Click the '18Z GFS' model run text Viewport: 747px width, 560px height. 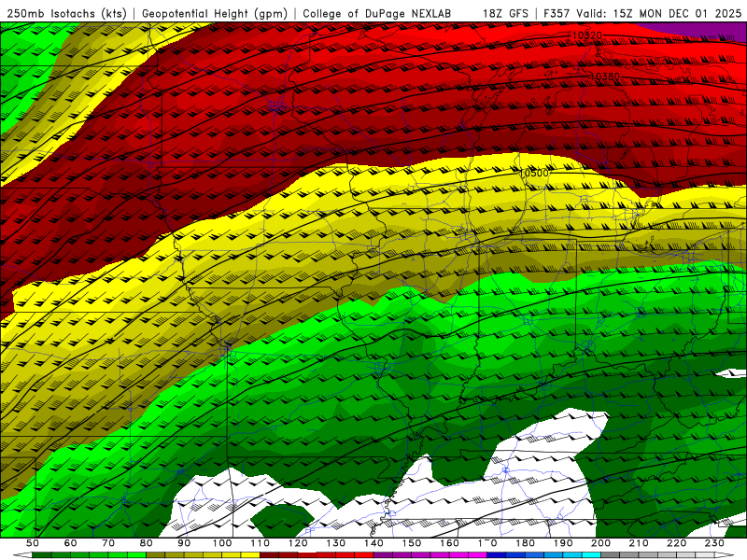click(x=505, y=13)
